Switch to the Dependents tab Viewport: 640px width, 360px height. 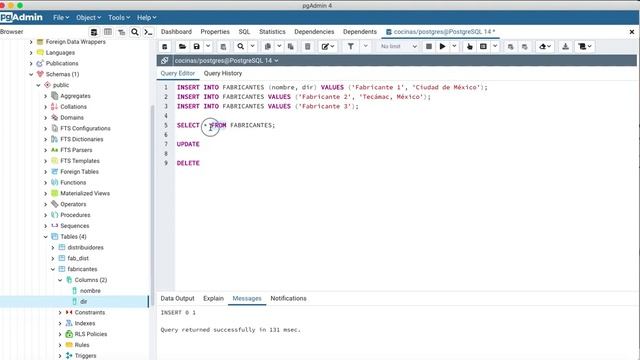point(360,32)
